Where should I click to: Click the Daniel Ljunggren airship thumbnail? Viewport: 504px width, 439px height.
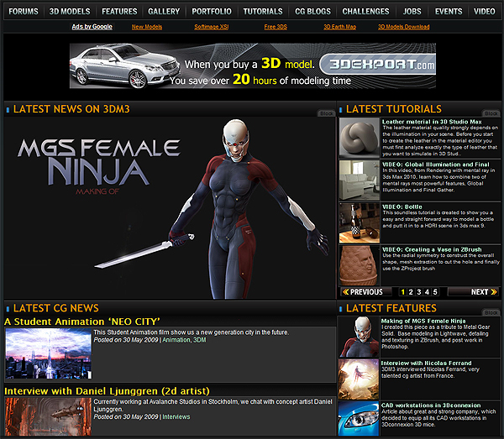49,417
